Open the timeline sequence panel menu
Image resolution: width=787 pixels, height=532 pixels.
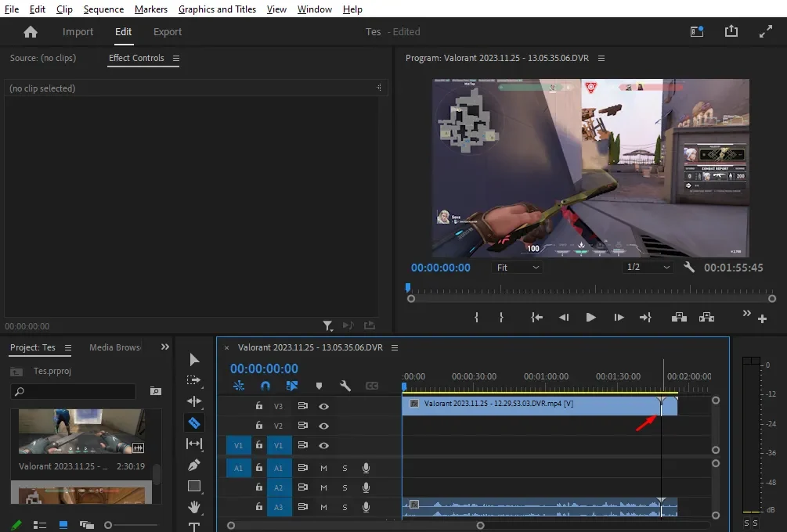point(395,347)
